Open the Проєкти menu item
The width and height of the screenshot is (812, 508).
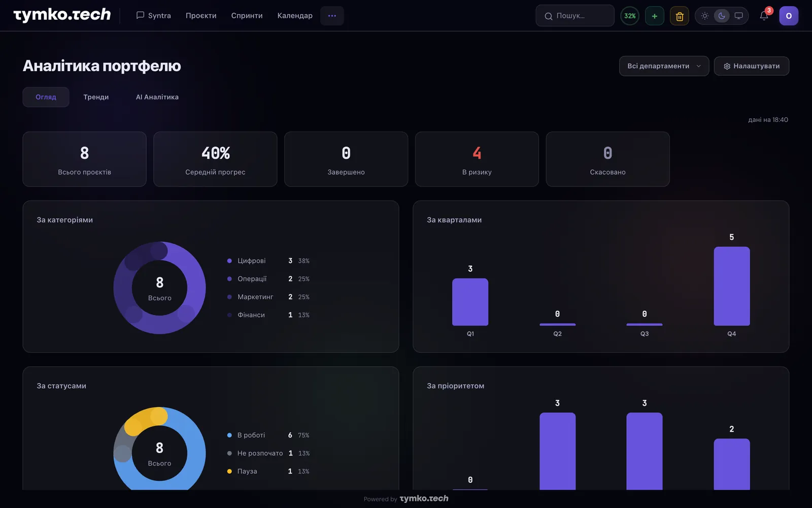201,16
